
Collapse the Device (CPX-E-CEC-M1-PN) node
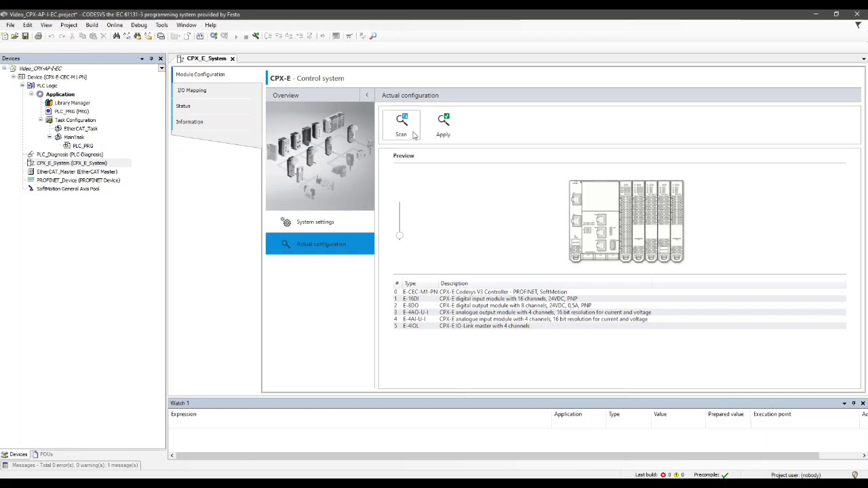[x=13, y=77]
